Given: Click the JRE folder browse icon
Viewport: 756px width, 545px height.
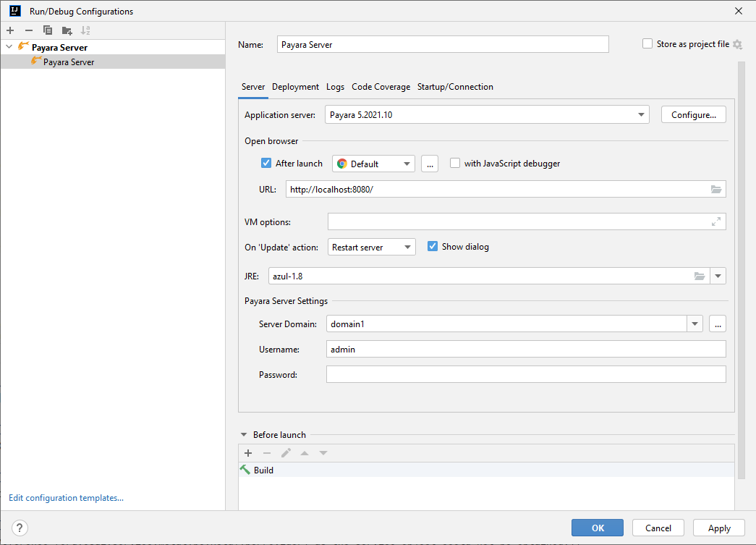Looking at the screenshot, I should [x=699, y=276].
